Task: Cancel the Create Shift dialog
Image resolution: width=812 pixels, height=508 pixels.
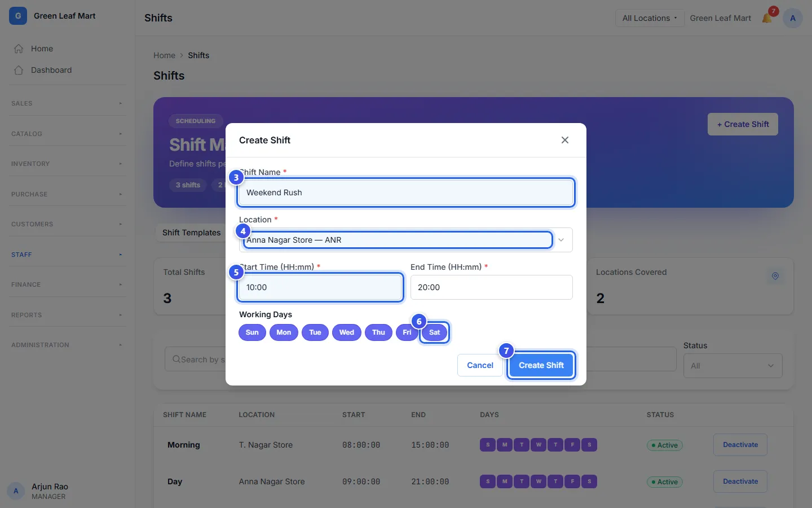Action: (480, 365)
